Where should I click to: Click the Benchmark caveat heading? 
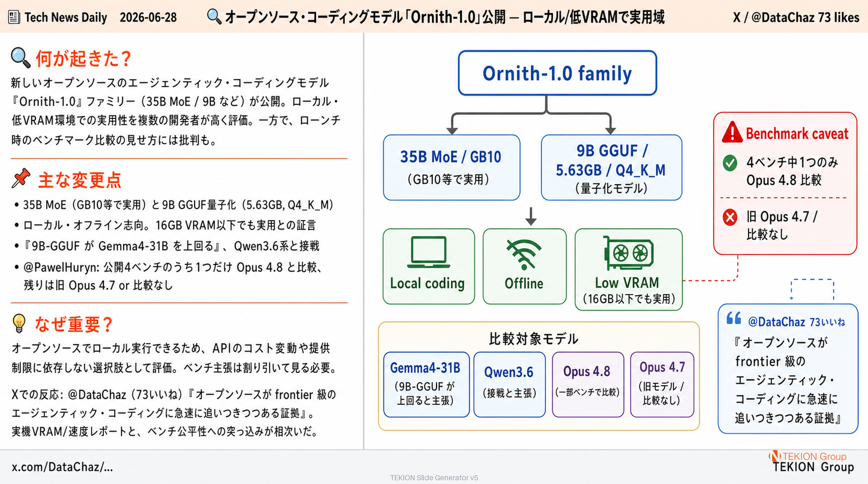point(797,134)
